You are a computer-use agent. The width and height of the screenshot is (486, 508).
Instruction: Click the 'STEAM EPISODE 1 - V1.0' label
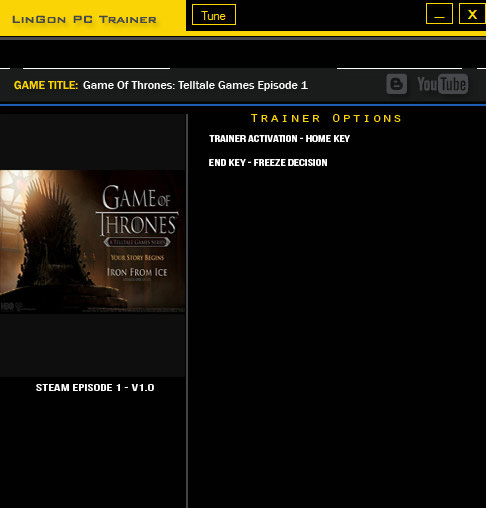(x=95, y=388)
